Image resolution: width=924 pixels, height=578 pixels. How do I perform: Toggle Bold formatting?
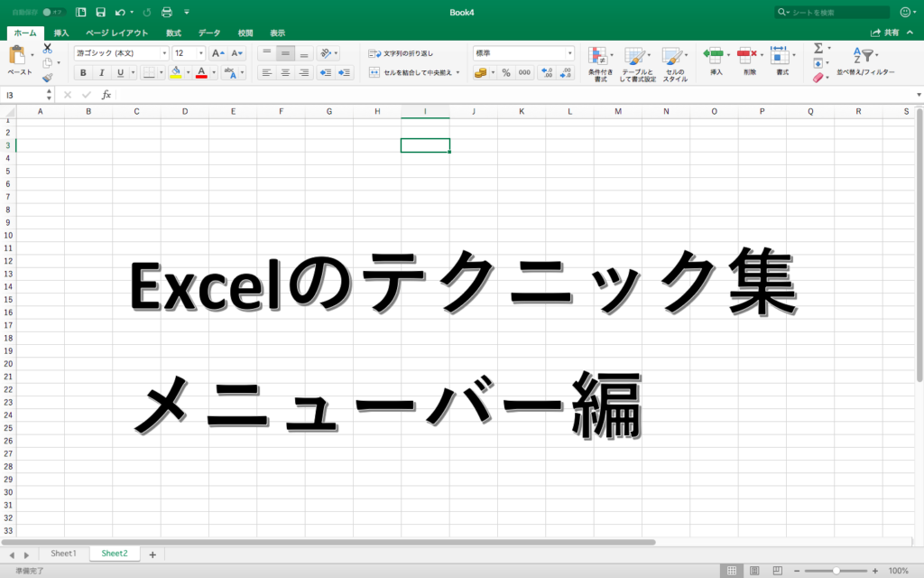point(83,72)
